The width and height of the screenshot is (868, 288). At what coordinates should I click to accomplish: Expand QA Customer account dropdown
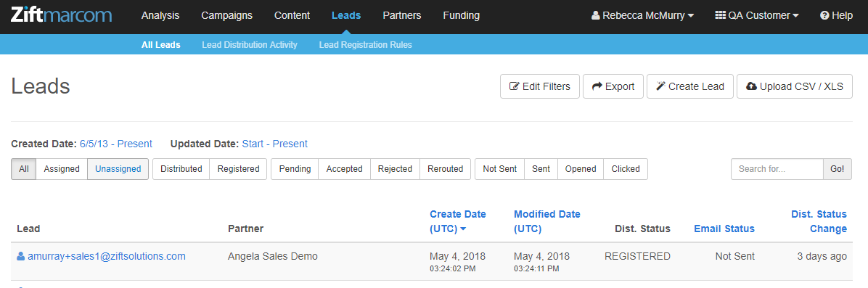[757, 15]
